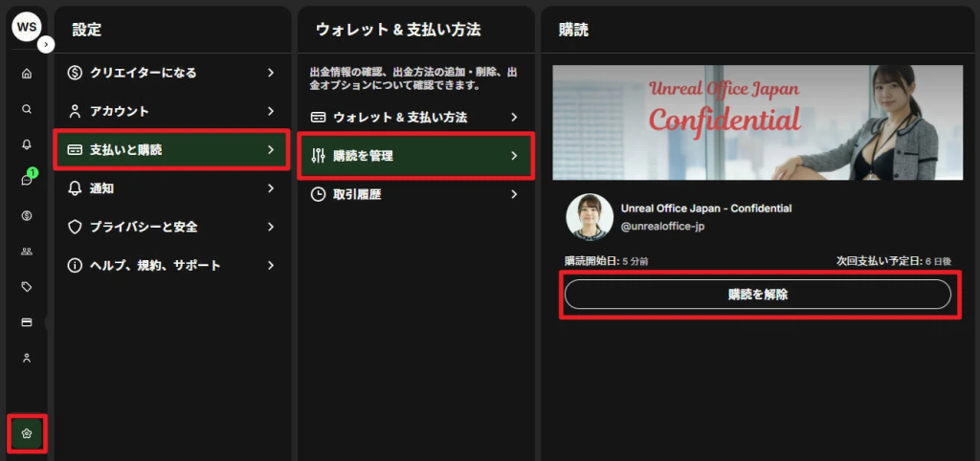Expand the 支払いと購読 chevron

click(271, 150)
